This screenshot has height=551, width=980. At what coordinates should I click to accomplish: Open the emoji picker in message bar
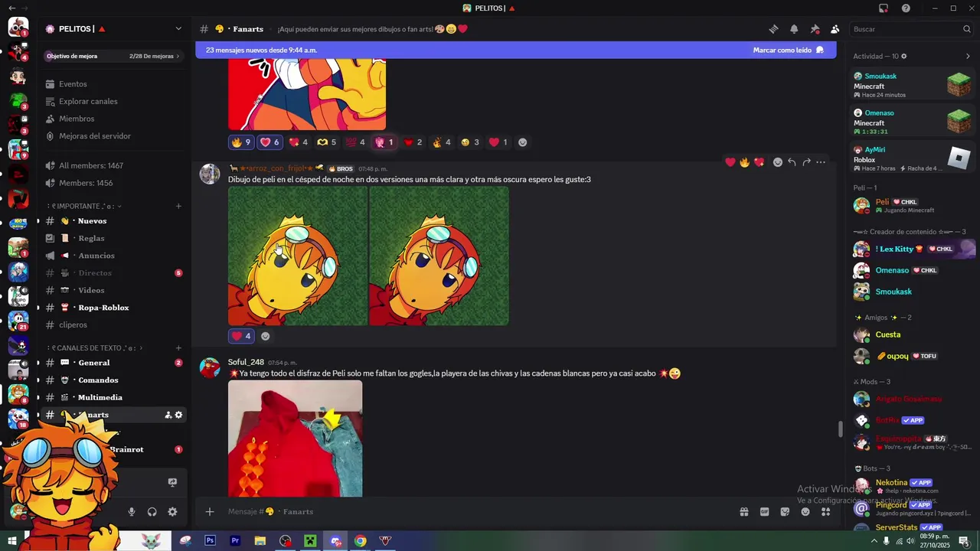[805, 512]
